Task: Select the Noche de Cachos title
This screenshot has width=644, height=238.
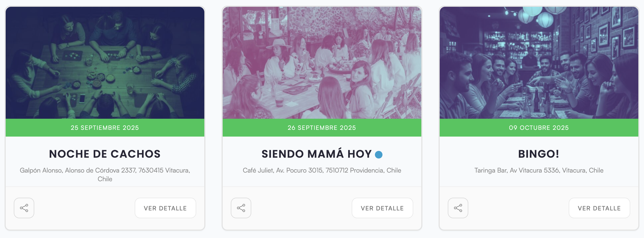Action: point(105,154)
